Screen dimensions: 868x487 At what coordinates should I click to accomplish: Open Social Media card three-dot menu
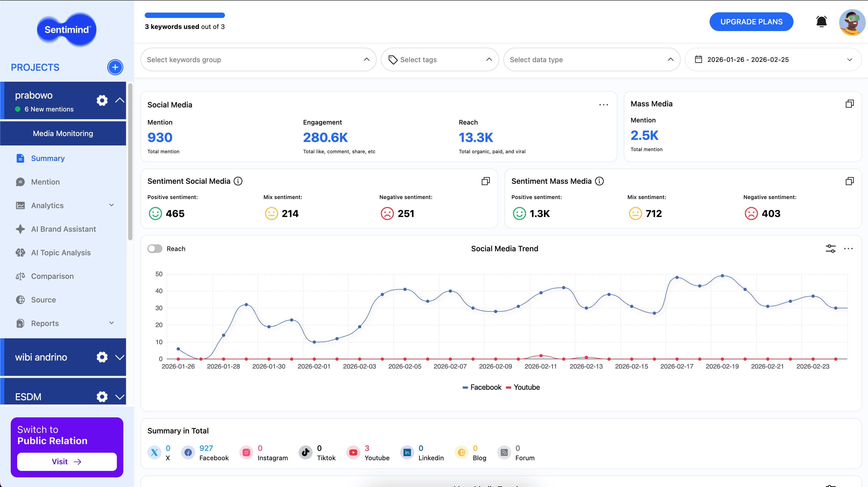pyautogui.click(x=603, y=105)
